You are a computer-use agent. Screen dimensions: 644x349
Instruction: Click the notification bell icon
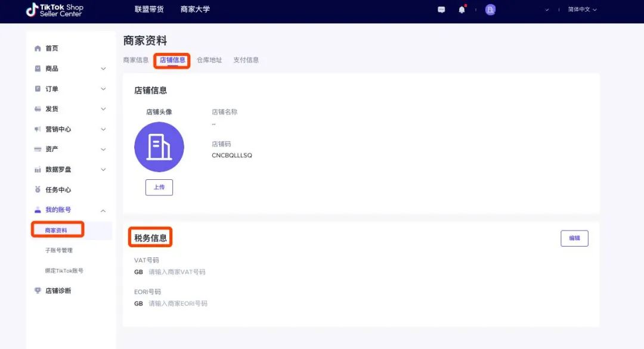click(463, 10)
